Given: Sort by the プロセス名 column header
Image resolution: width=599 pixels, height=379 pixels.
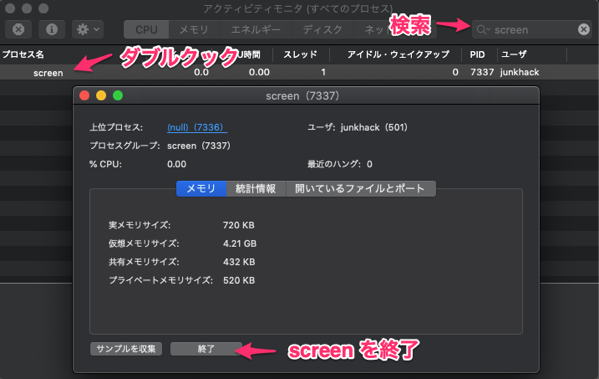Looking at the screenshot, I should 23,55.
